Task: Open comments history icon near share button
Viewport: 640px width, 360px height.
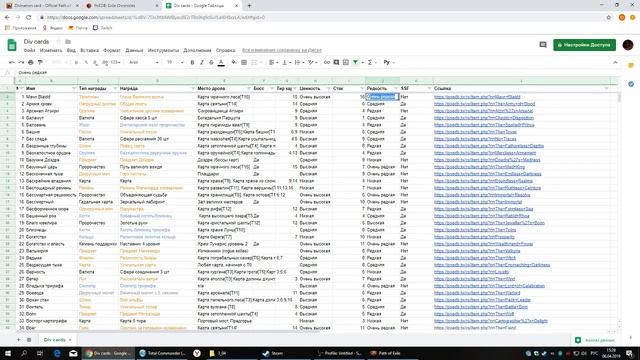Action: pos(543,45)
